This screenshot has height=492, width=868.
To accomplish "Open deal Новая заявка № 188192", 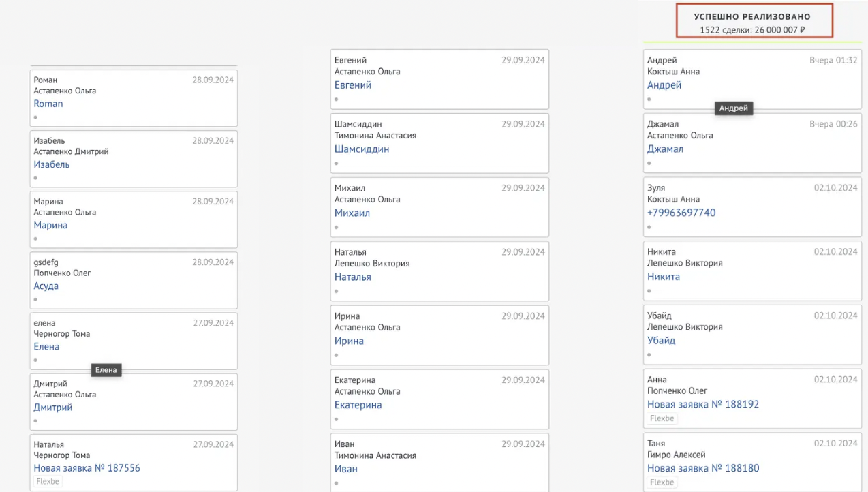I will [703, 404].
